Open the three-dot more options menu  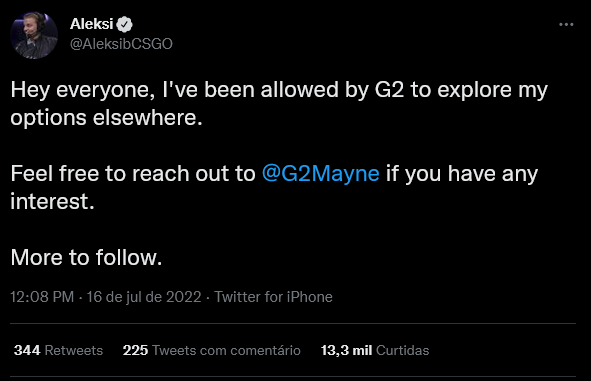pyautogui.click(x=566, y=24)
